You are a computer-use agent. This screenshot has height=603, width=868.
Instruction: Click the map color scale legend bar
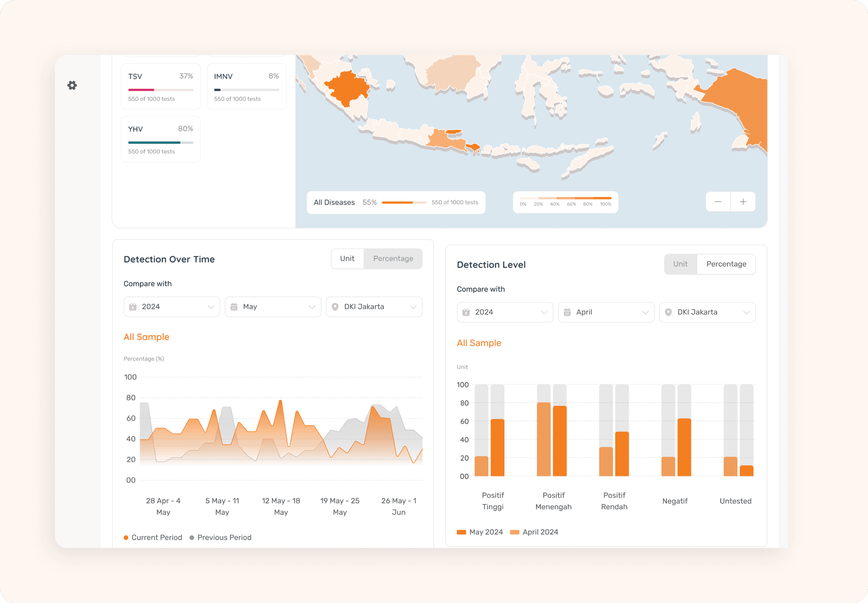tap(565, 198)
